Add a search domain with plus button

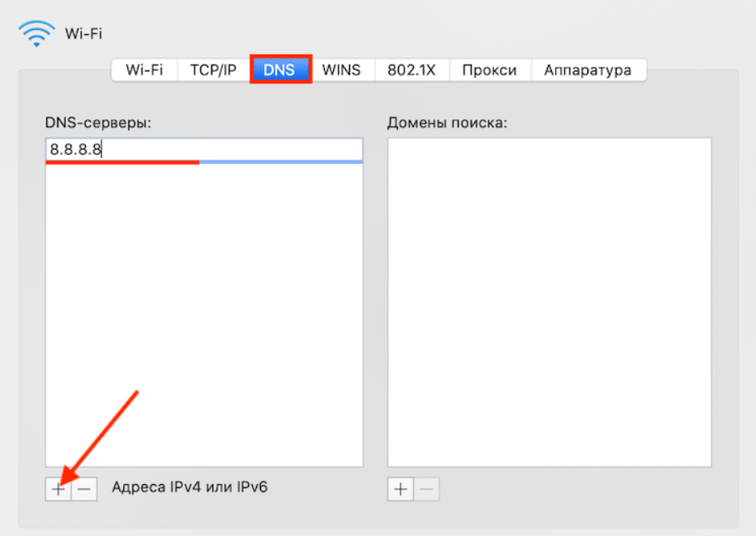click(x=401, y=489)
